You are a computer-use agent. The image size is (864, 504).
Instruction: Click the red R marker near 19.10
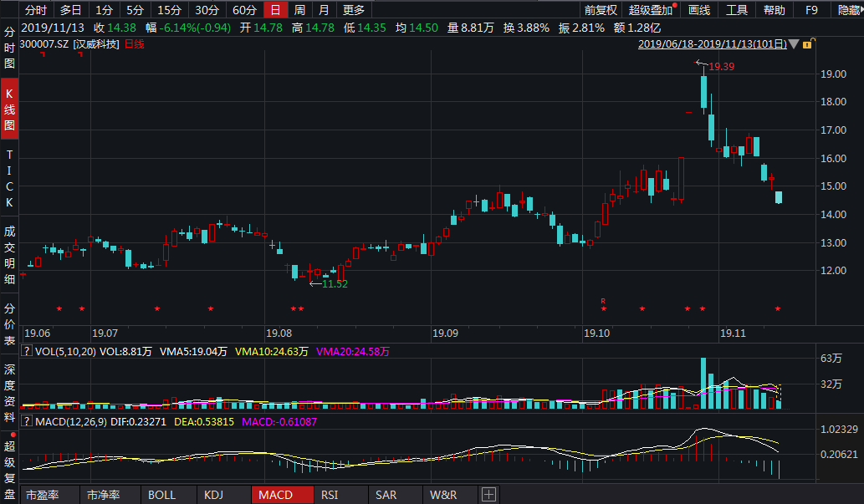point(603,301)
